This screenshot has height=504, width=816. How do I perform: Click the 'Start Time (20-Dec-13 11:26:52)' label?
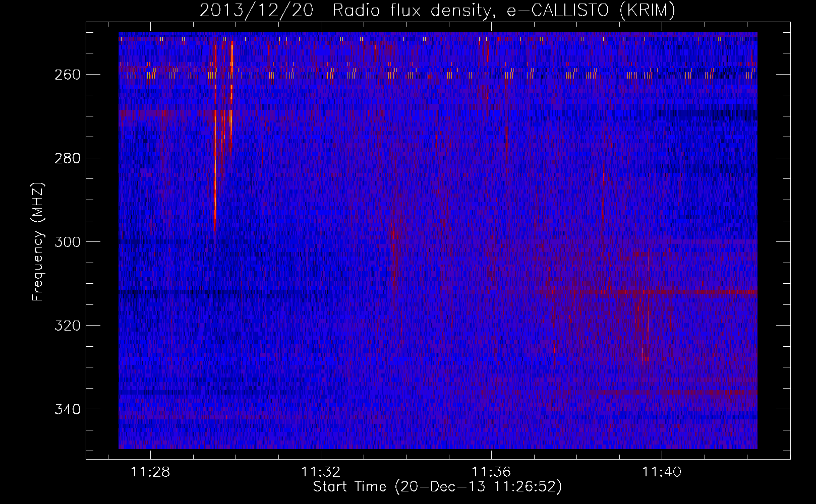(437, 487)
